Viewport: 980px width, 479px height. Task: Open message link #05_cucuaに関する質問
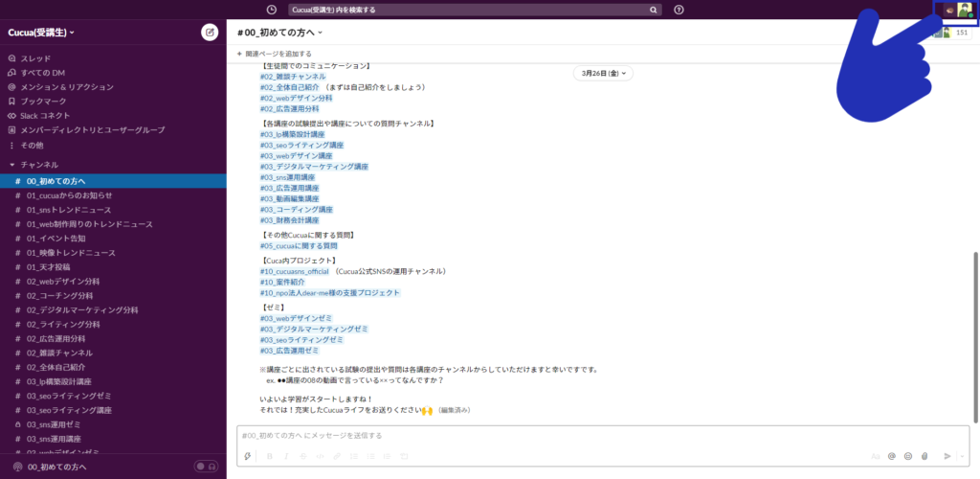click(300, 246)
